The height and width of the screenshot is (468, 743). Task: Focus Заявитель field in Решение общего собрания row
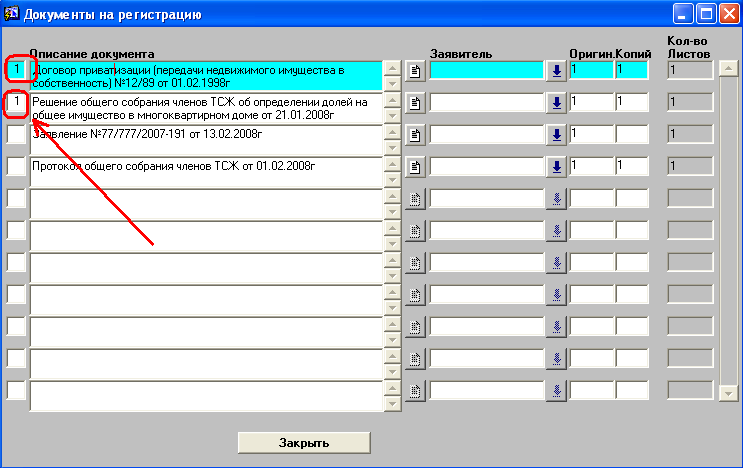487,102
